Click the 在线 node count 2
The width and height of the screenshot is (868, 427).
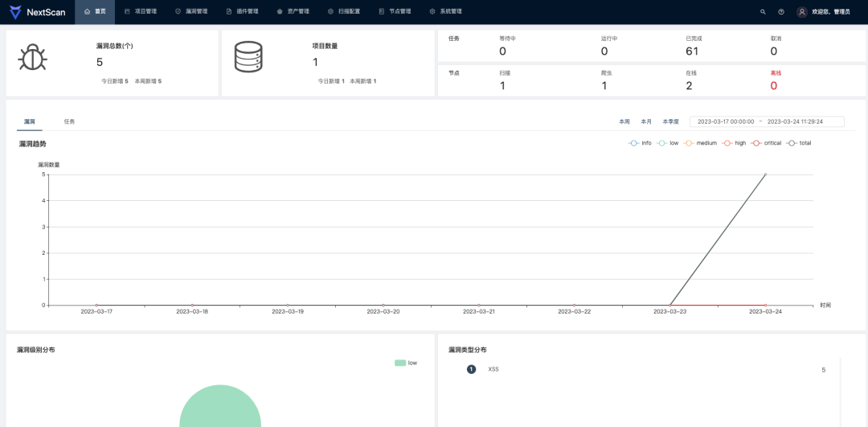(x=690, y=86)
